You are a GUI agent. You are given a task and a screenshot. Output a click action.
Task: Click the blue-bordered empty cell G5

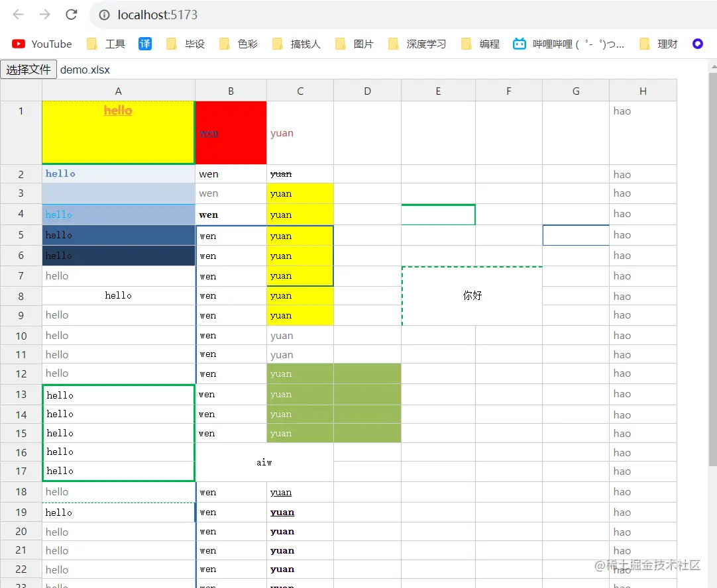tap(576, 235)
